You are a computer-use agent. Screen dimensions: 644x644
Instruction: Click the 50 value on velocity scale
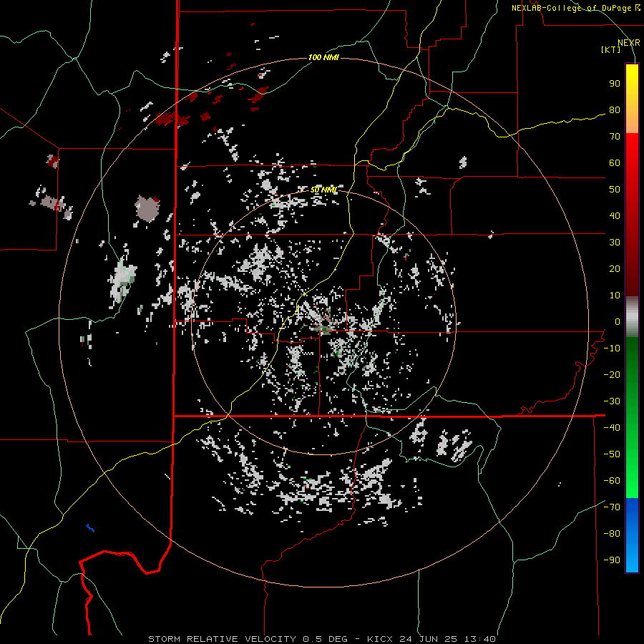(x=615, y=190)
